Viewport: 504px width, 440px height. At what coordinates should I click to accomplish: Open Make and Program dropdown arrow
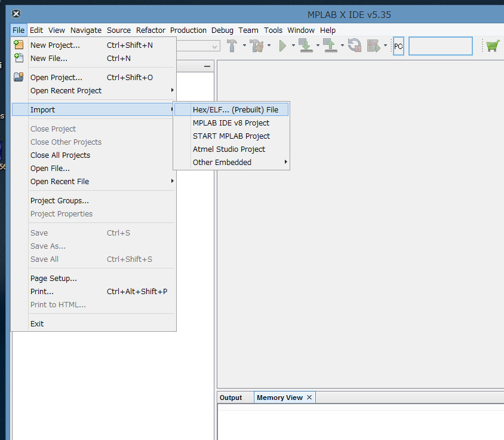pyautogui.click(x=318, y=45)
